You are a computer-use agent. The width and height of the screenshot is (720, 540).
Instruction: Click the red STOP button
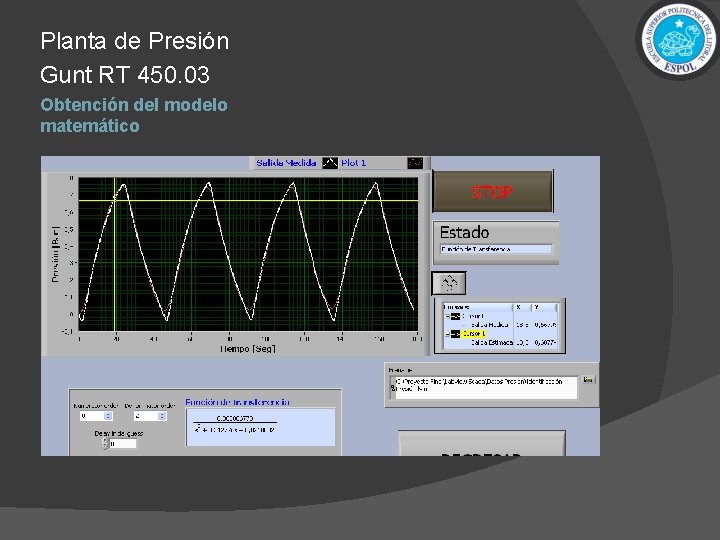[x=493, y=191]
